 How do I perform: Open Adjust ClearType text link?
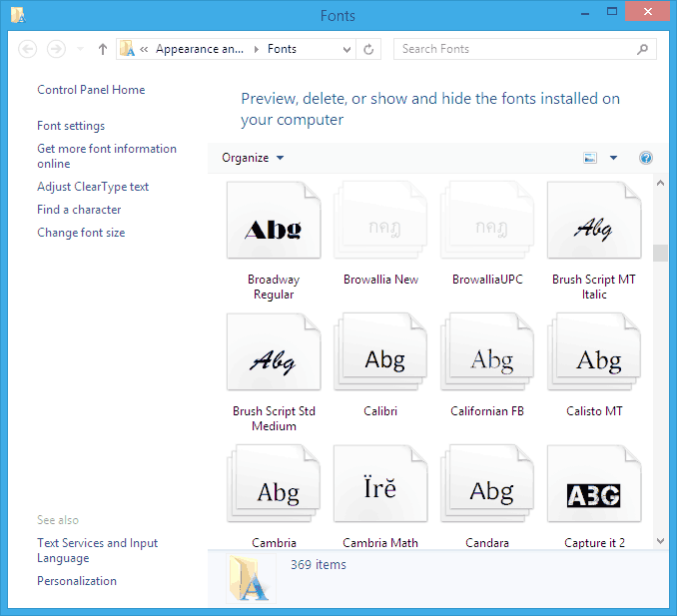[93, 187]
